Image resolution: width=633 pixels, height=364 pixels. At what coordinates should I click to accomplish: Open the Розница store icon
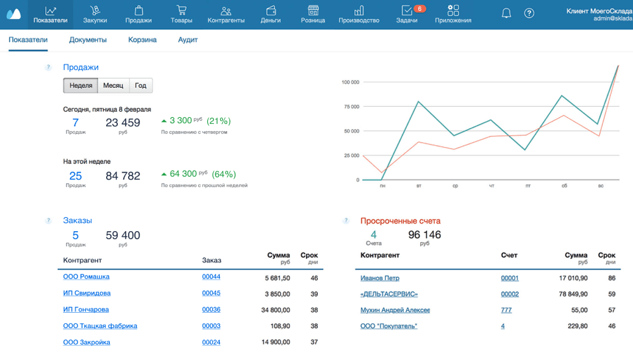[313, 10]
